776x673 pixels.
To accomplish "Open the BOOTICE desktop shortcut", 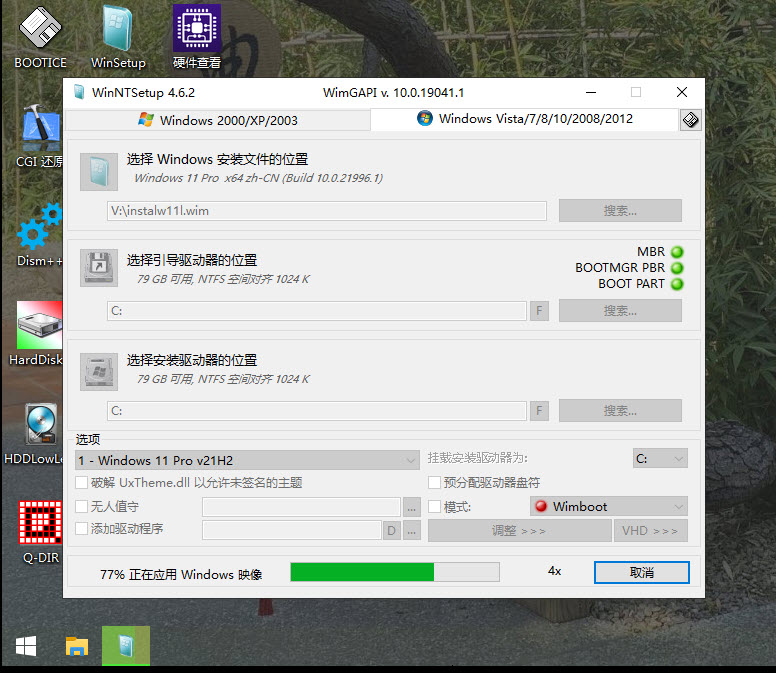I will (40, 38).
